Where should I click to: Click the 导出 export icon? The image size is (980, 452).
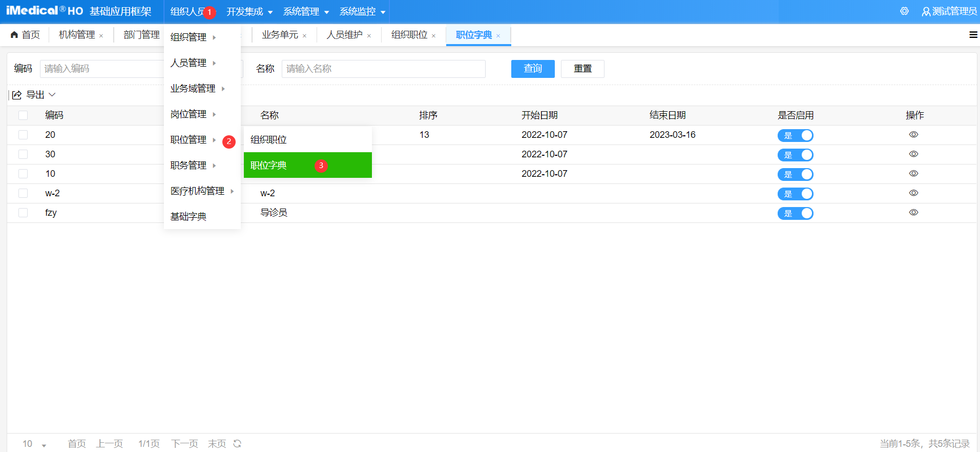pyautogui.click(x=17, y=95)
